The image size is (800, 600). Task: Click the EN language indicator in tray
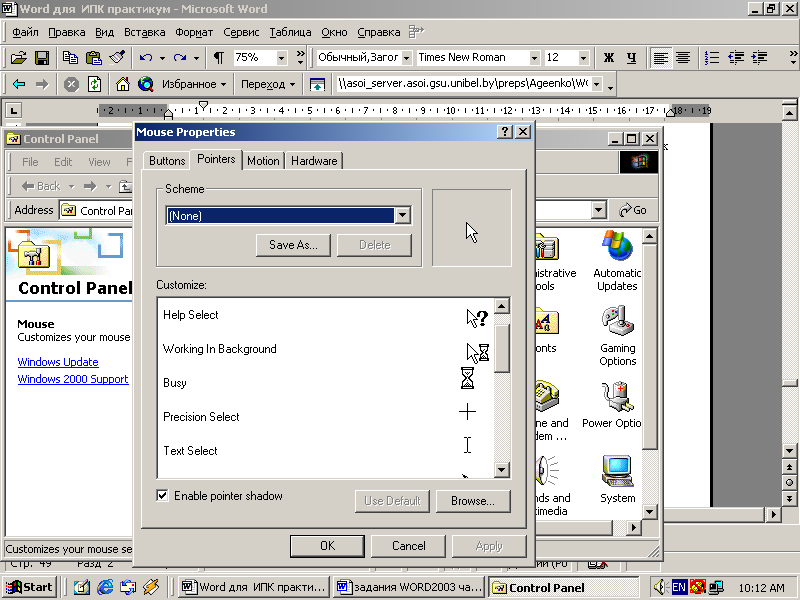tap(679, 587)
